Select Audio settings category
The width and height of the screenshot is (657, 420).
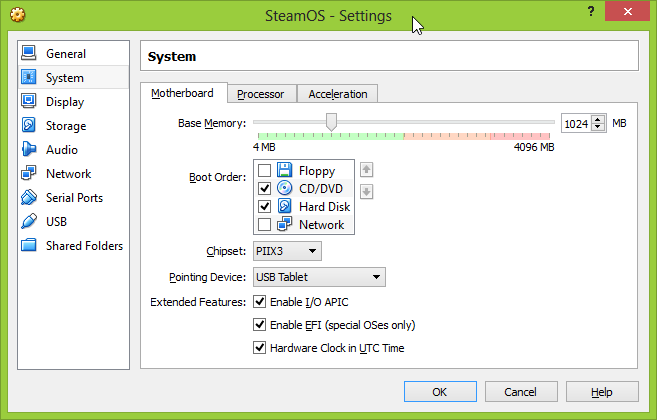click(x=74, y=149)
